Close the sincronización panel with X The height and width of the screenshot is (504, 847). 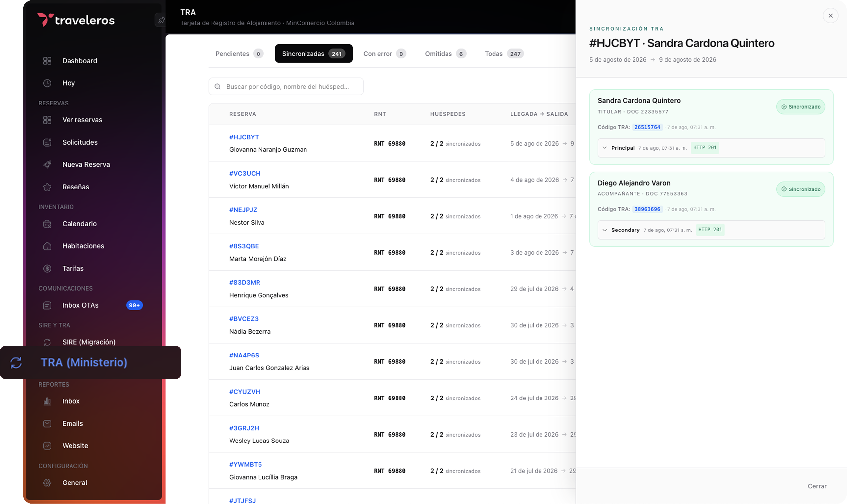point(831,16)
